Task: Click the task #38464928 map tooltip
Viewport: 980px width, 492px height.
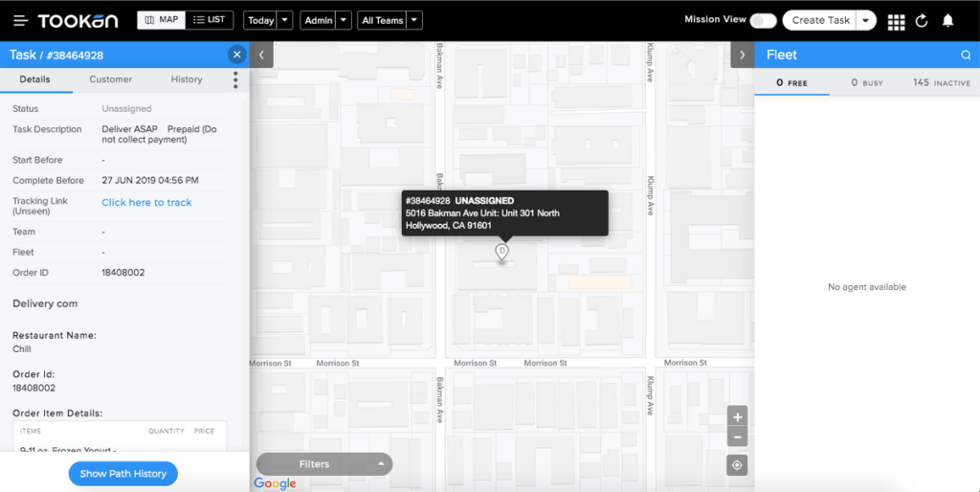Action: pos(505,213)
